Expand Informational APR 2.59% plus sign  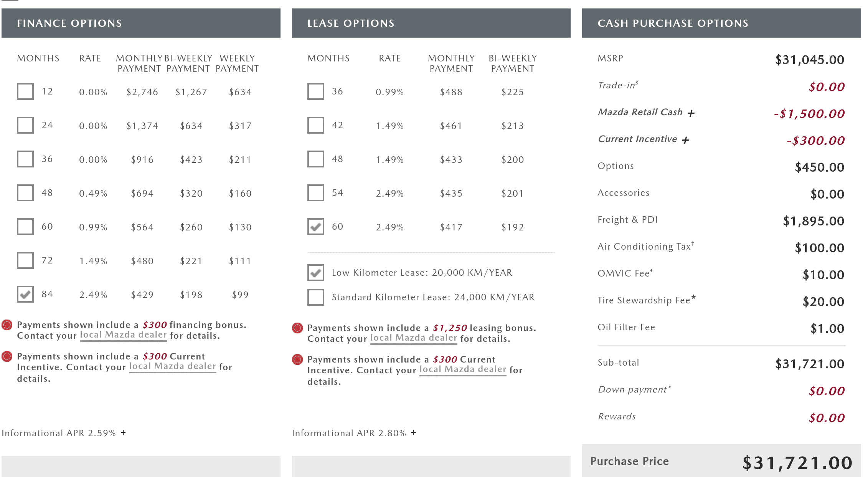(123, 432)
